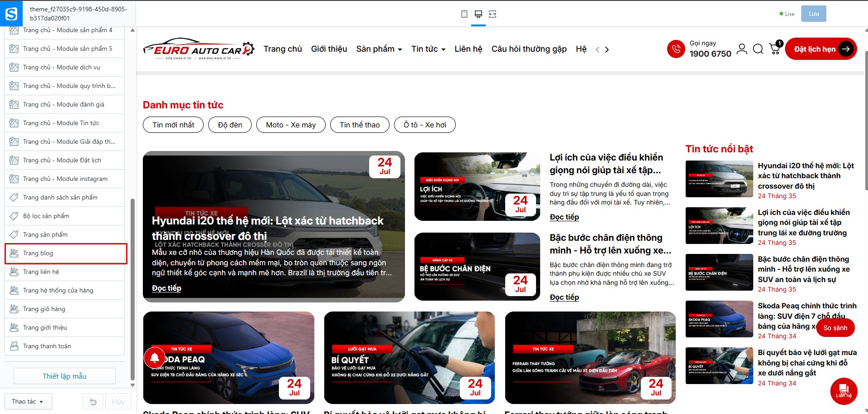Select Trang chủ - Module Đặt lịch
Image resolution: width=868 pixels, height=414 pixels.
pos(65,160)
